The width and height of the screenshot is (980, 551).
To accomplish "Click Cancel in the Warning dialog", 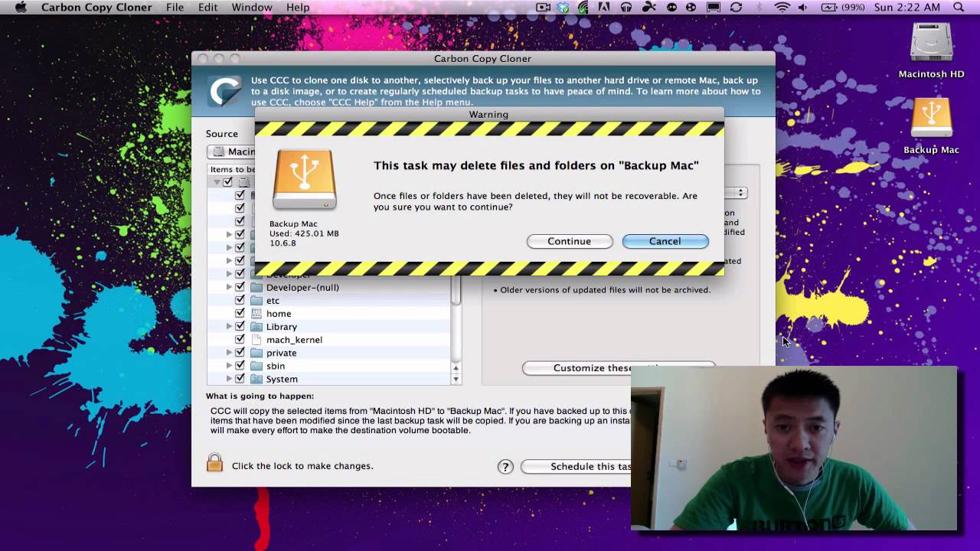I will 665,241.
